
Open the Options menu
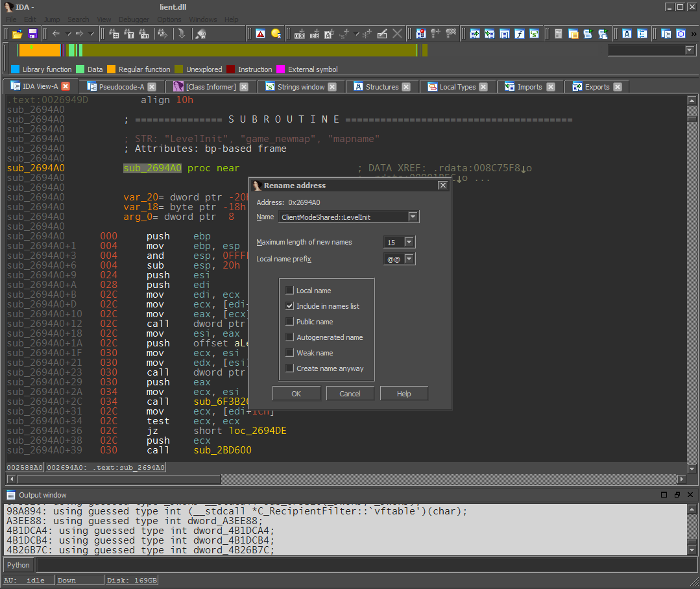tap(169, 19)
